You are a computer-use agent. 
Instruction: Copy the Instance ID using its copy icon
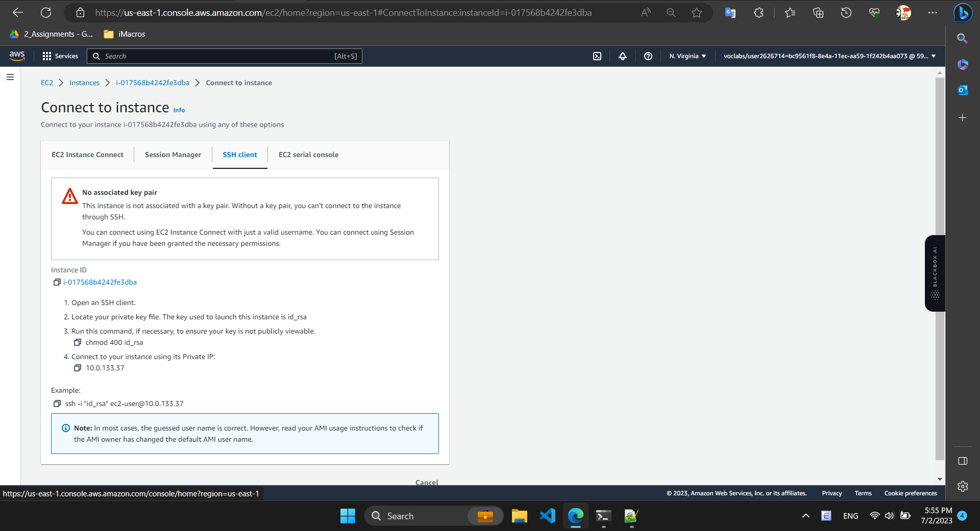[x=57, y=282]
